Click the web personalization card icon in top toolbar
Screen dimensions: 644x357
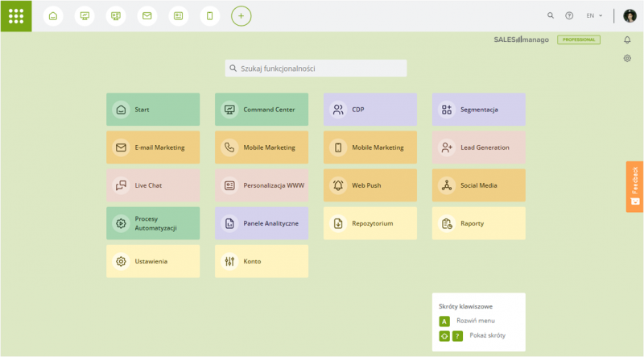click(x=178, y=16)
